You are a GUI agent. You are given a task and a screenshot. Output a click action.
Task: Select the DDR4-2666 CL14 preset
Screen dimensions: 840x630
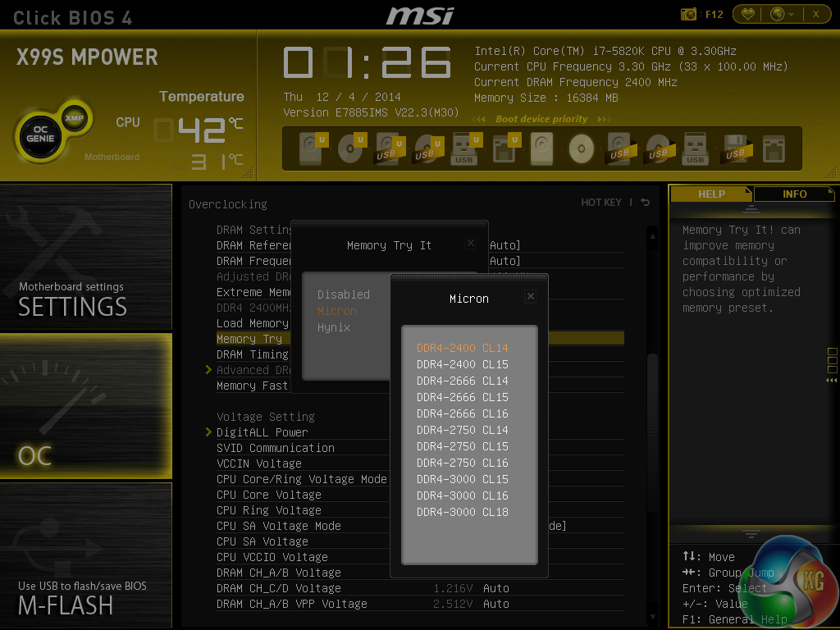(x=463, y=381)
